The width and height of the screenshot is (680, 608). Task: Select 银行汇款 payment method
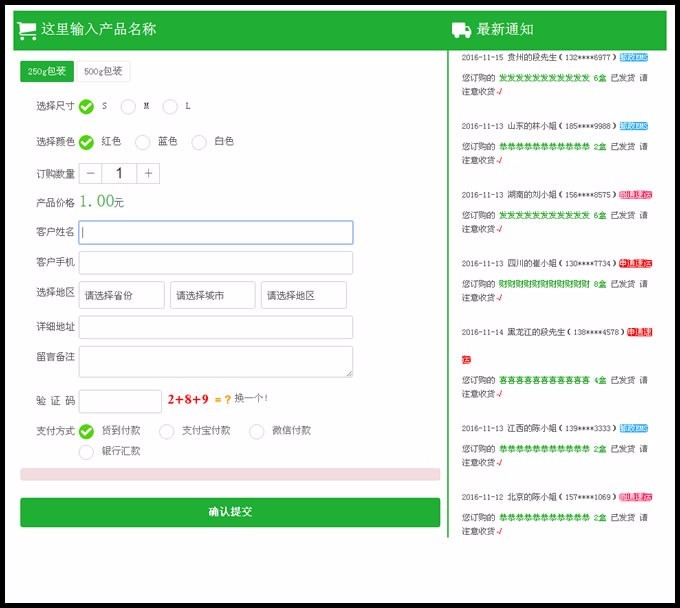point(86,451)
